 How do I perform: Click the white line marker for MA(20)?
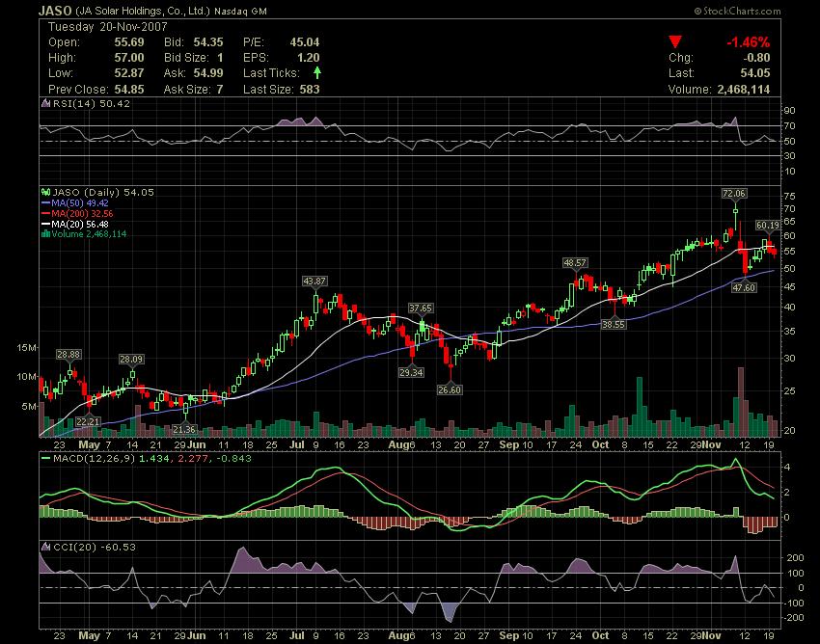(x=46, y=225)
